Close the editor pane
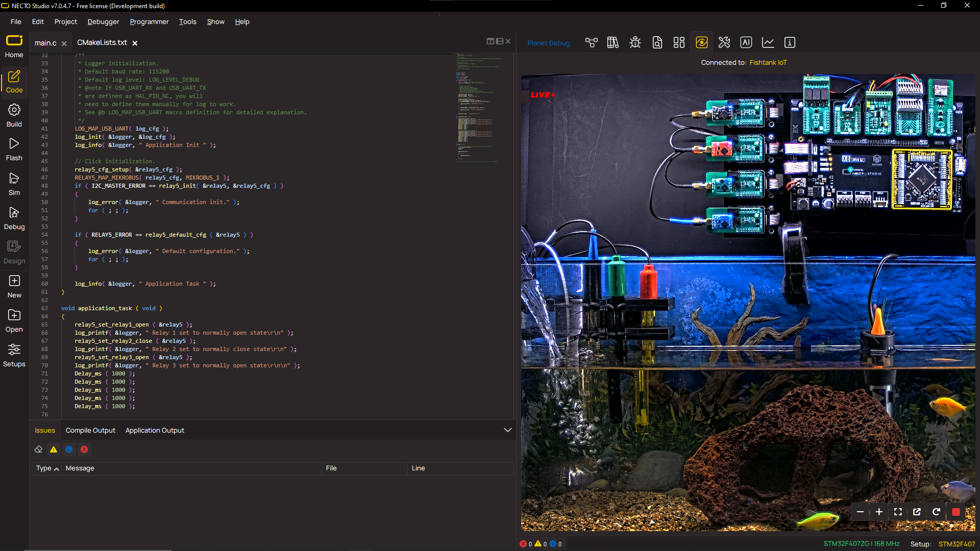Viewport: 980px width, 551px height. tap(508, 41)
